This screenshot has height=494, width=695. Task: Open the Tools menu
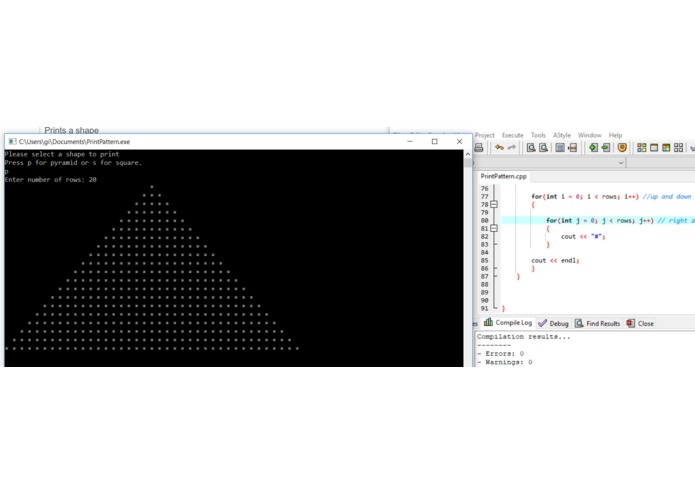point(538,135)
